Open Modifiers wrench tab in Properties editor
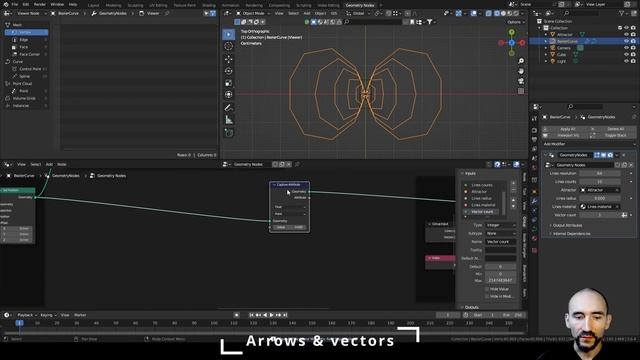The image size is (640, 360). (534, 201)
